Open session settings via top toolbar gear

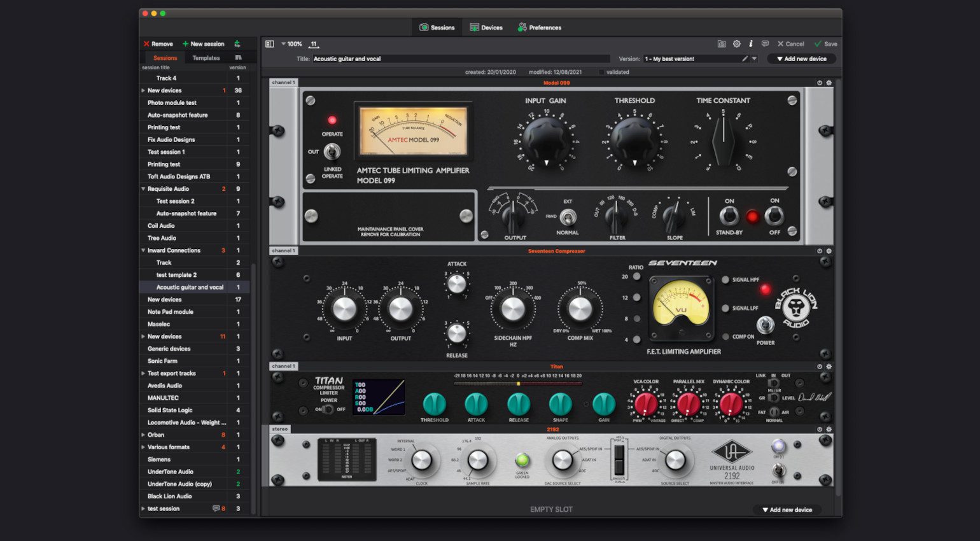(736, 44)
